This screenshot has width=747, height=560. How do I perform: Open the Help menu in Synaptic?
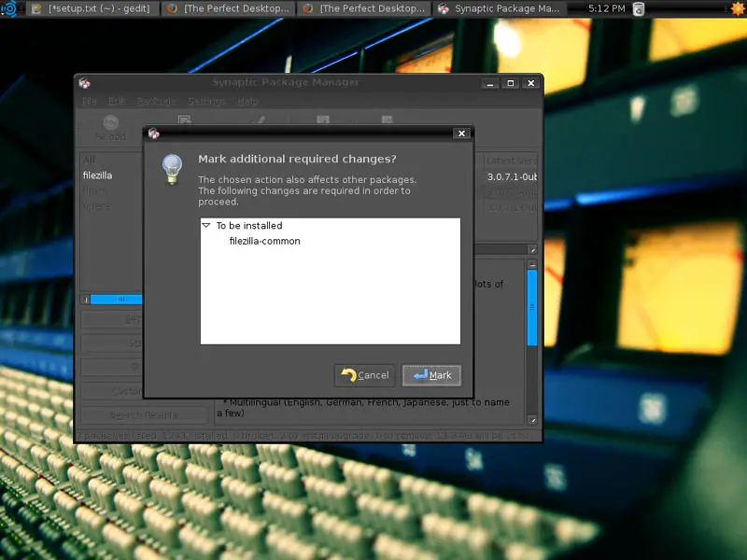[247, 101]
